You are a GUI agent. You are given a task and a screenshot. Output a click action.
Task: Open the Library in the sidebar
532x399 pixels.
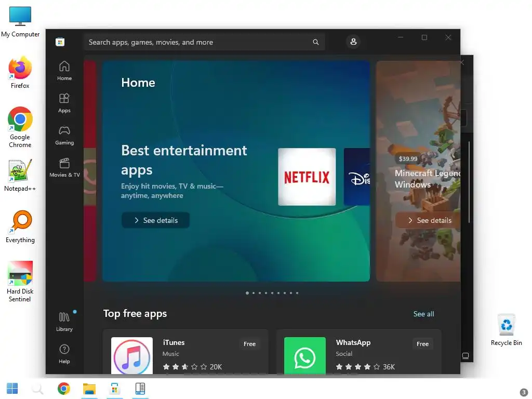click(x=64, y=322)
